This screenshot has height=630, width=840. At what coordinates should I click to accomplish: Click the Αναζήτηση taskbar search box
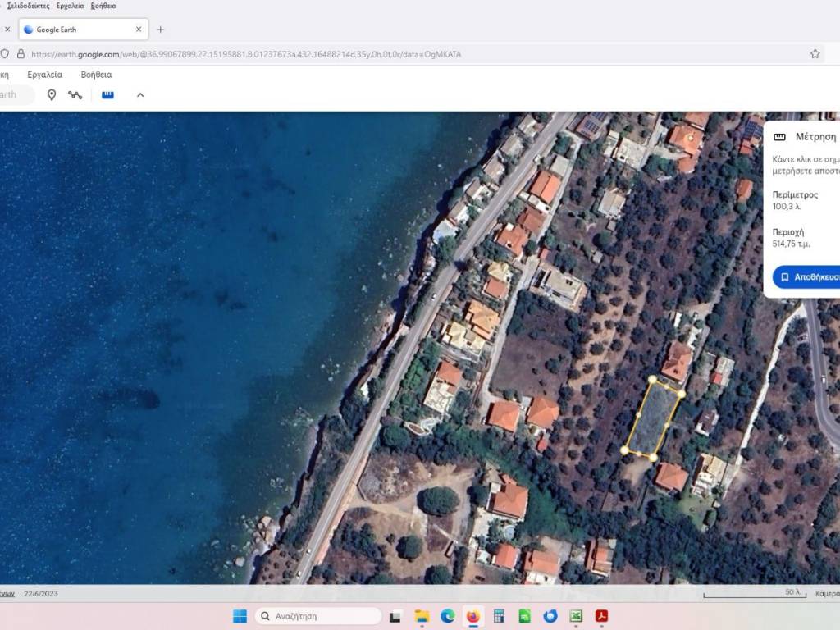pos(318,616)
